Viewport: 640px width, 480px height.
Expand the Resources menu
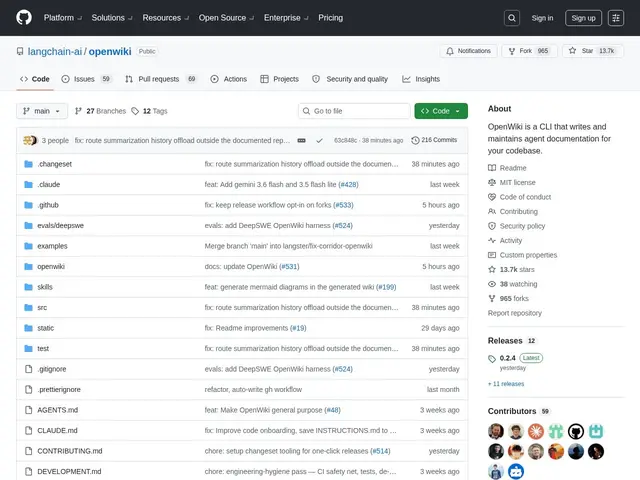(x=165, y=18)
